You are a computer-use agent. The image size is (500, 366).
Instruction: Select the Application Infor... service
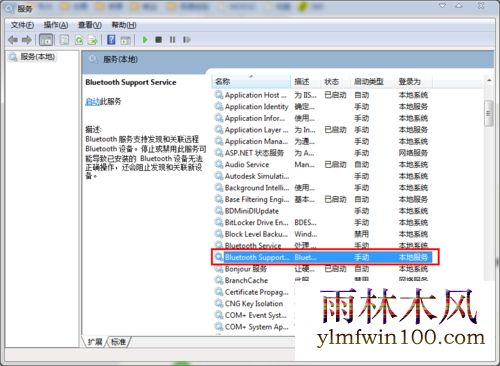pyautogui.click(x=322, y=118)
